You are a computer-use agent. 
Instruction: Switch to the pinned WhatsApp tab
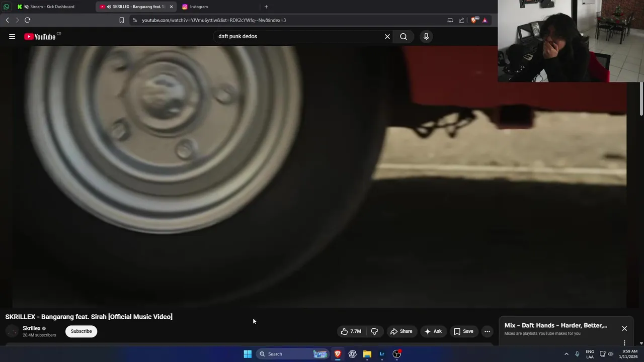6,7
